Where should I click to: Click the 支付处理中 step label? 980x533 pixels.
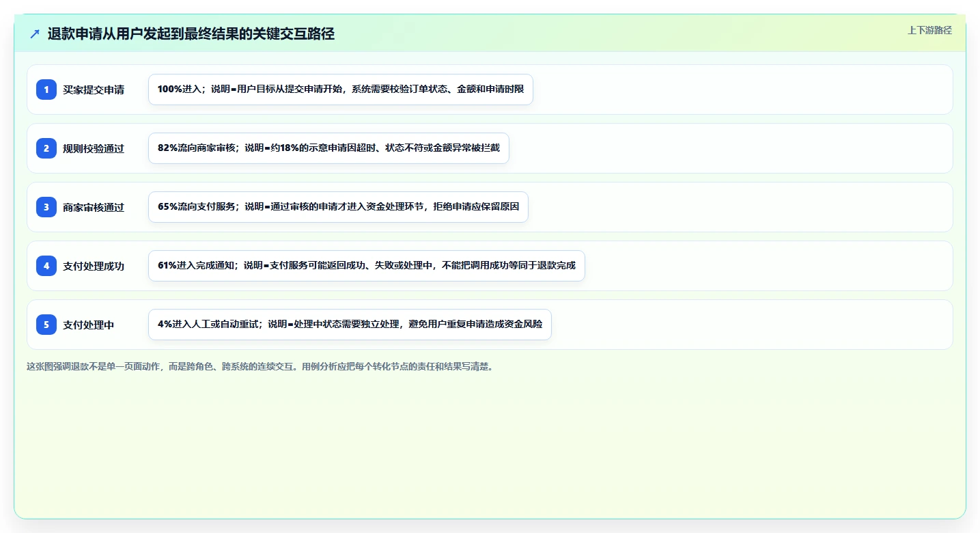[89, 325]
